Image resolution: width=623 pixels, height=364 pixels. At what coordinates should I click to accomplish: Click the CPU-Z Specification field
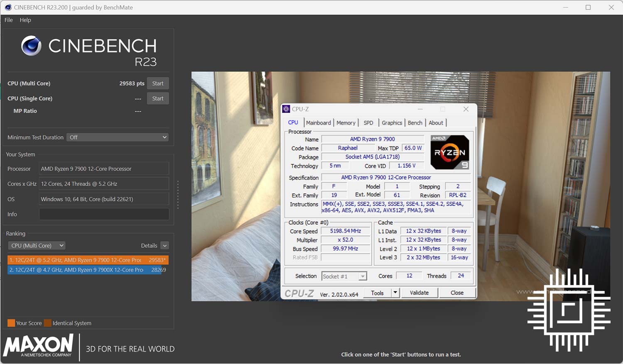point(396,177)
